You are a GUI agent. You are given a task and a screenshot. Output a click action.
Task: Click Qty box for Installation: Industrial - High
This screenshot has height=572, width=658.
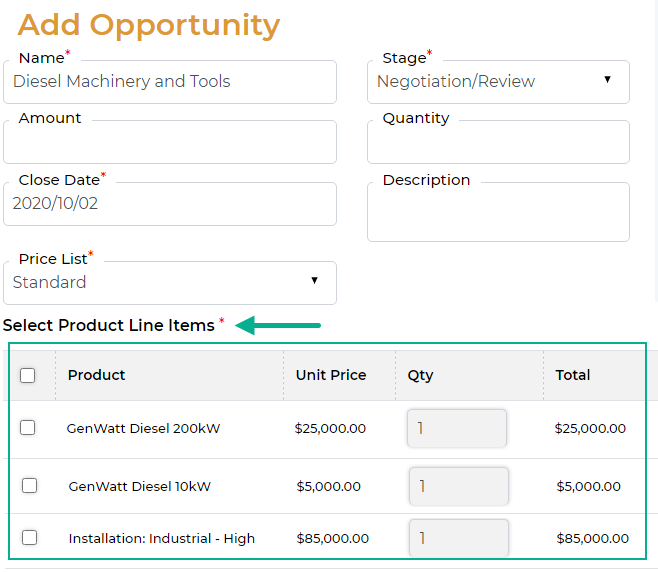click(458, 538)
